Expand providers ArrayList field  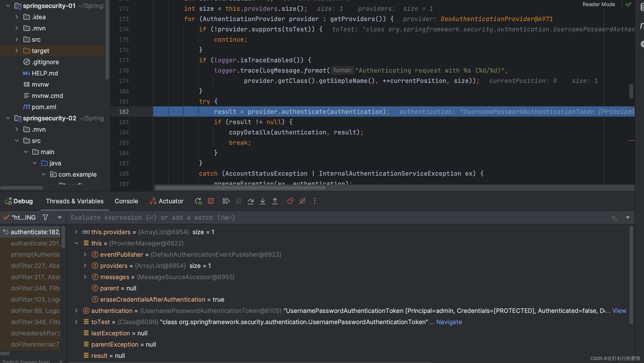click(x=85, y=266)
